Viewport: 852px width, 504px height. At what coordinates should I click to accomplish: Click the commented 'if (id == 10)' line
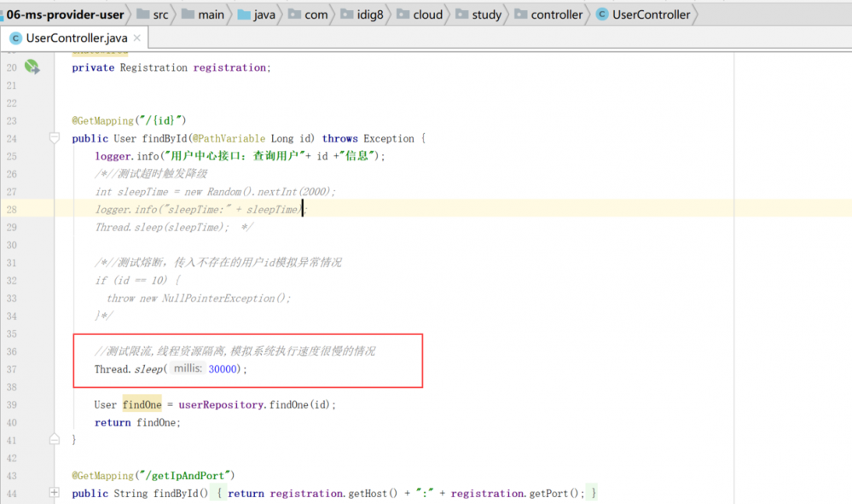click(137, 281)
